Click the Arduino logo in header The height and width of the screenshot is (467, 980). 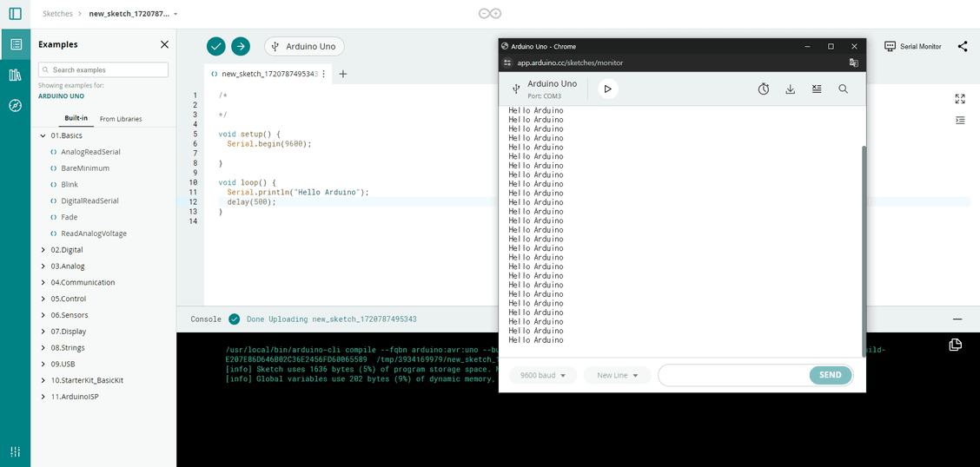click(x=489, y=14)
